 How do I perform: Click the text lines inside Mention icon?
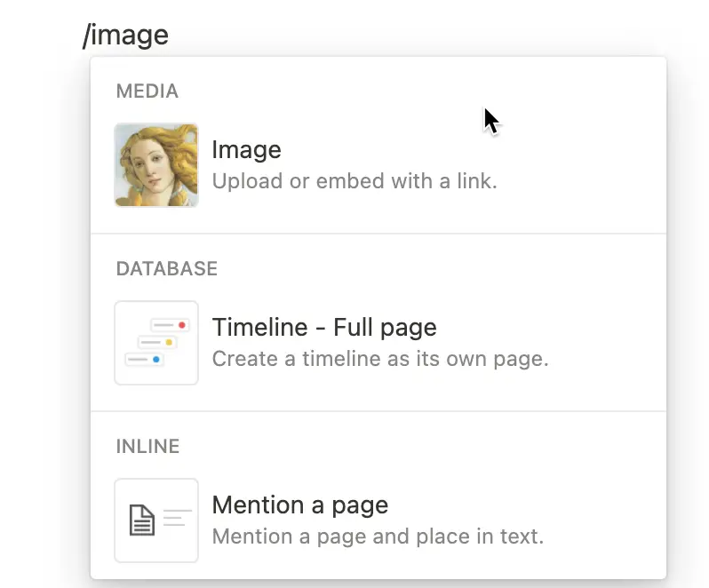[x=178, y=518]
